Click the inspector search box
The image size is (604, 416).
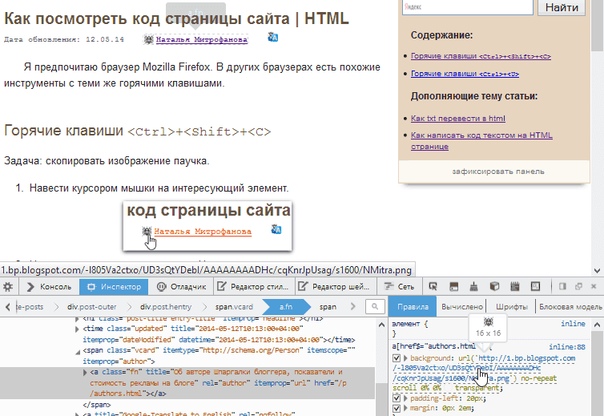point(375,307)
